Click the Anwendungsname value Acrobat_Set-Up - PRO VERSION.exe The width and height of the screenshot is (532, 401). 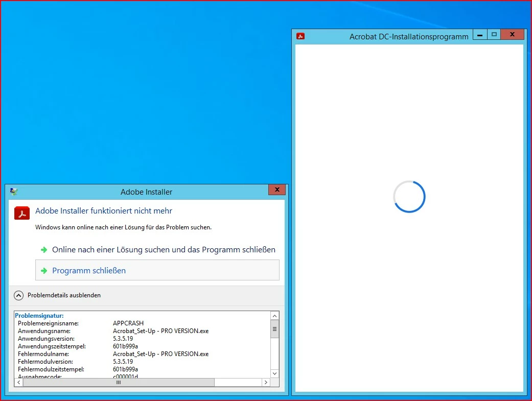pos(161,331)
